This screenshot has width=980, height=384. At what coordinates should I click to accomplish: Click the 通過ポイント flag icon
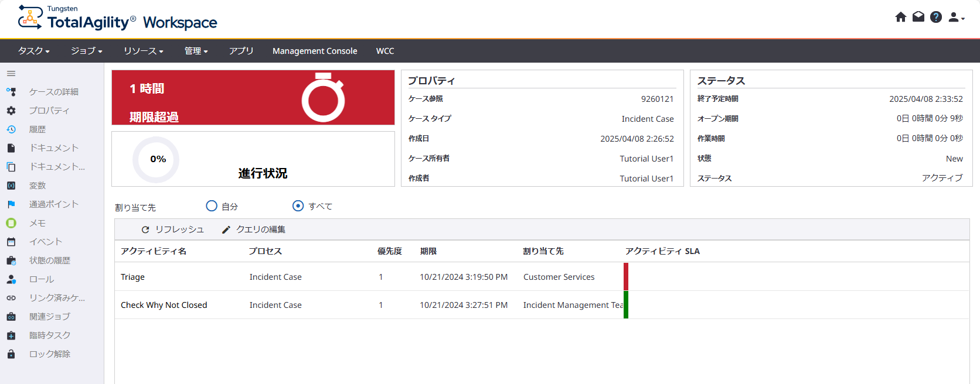11,204
